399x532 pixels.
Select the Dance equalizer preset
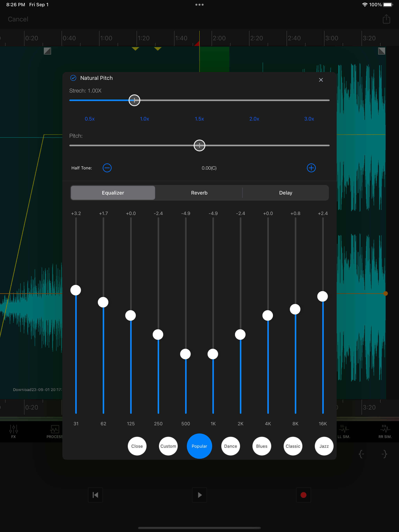coord(230,446)
